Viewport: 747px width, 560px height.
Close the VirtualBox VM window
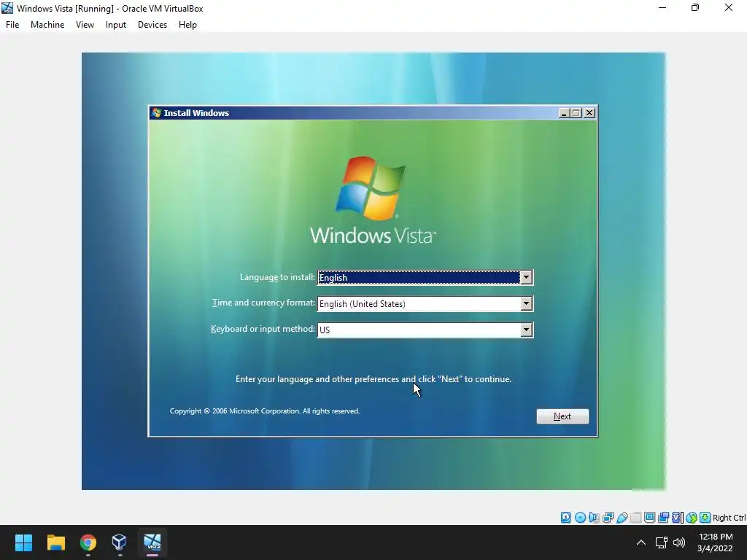729,7
